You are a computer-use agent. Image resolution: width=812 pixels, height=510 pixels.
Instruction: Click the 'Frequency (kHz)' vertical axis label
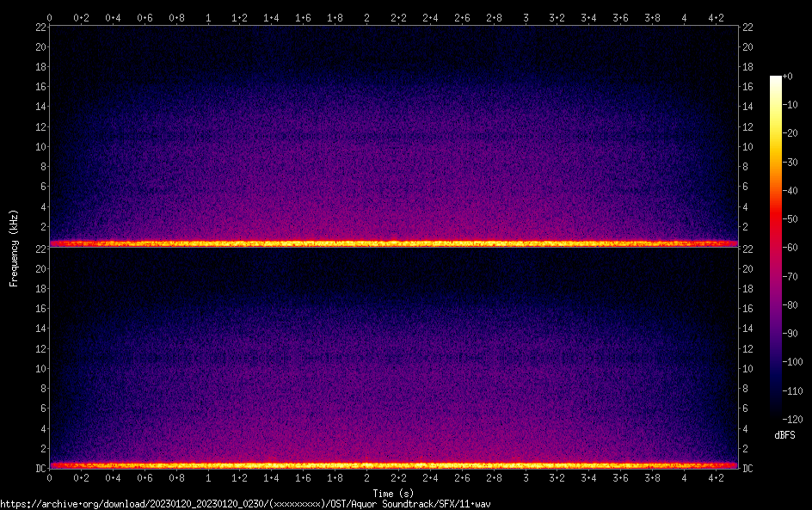pyautogui.click(x=14, y=248)
